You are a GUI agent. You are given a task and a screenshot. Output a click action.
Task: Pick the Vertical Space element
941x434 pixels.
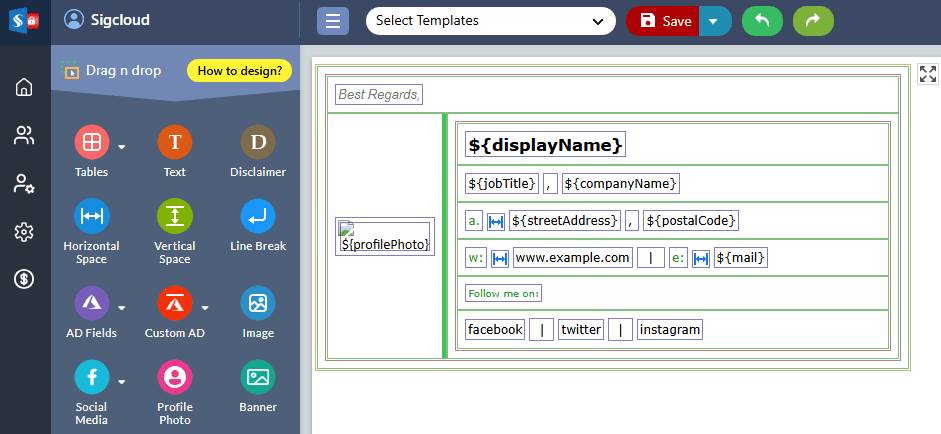pyautogui.click(x=174, y=216)
